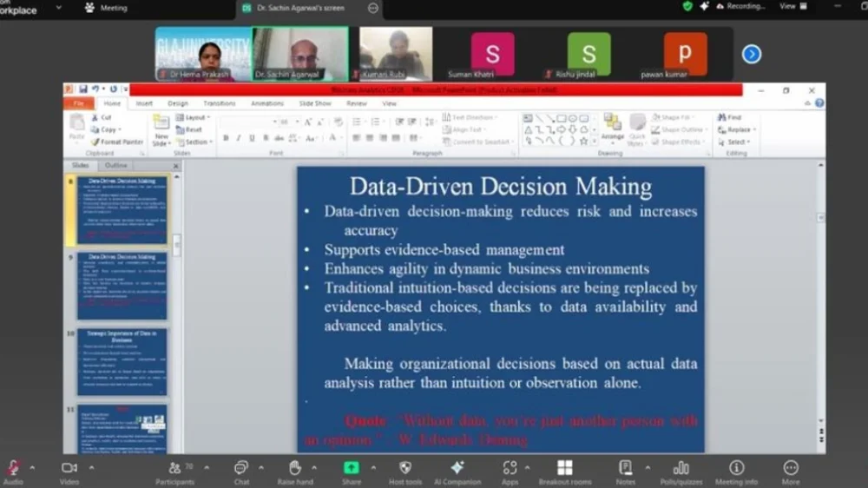Toggle the microphone Audio mute button
Viewport: 868px width, 488px height.
13,469
